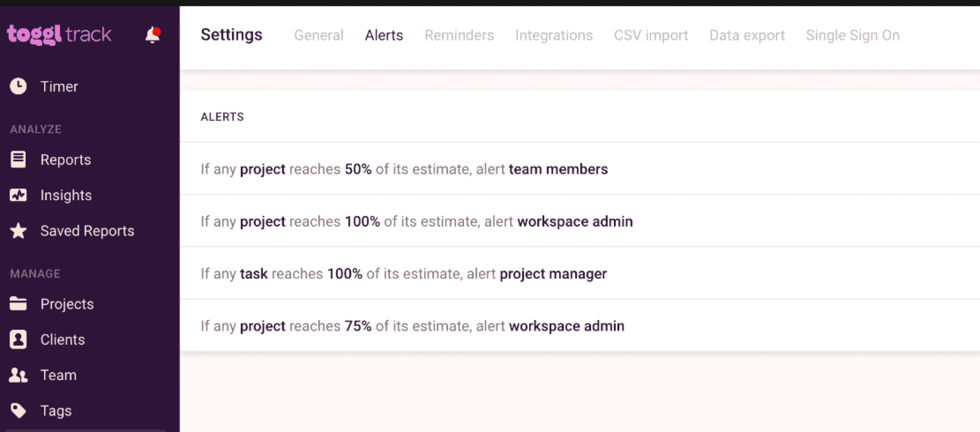Select the Data export tab

click(x=747, y=35)
